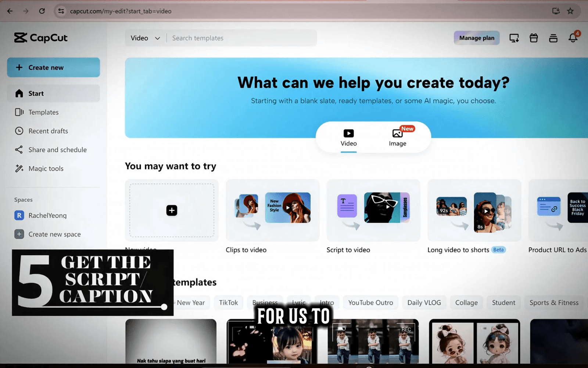
Task: Go back in browser history
Action: click(10, 11)
